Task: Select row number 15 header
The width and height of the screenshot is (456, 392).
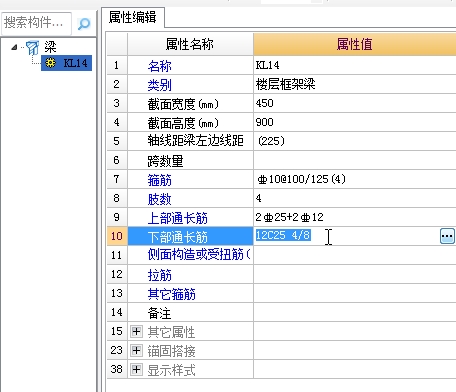Action: pos(117,331)
